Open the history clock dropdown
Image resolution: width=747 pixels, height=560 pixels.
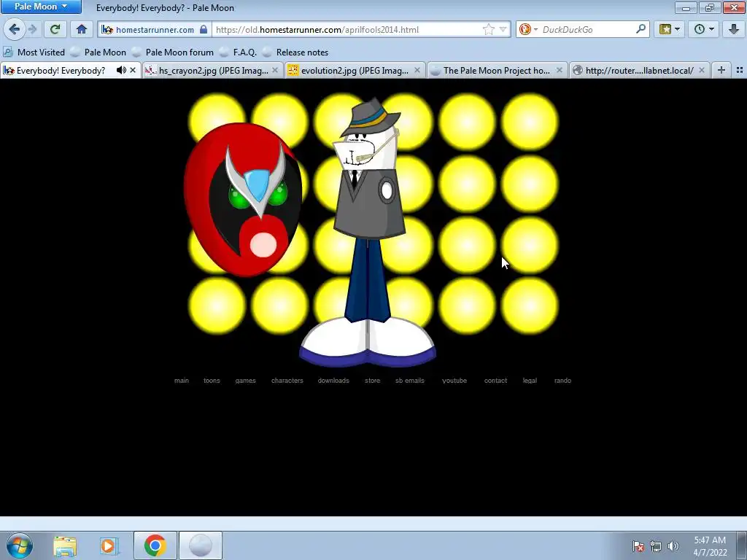(704, 29)
